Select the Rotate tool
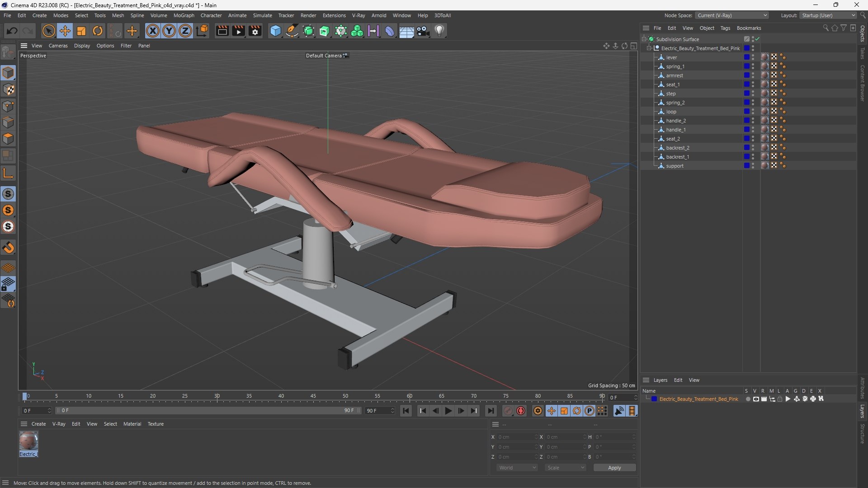This screenshot has width=868, height=488. (x=98, y=31)
